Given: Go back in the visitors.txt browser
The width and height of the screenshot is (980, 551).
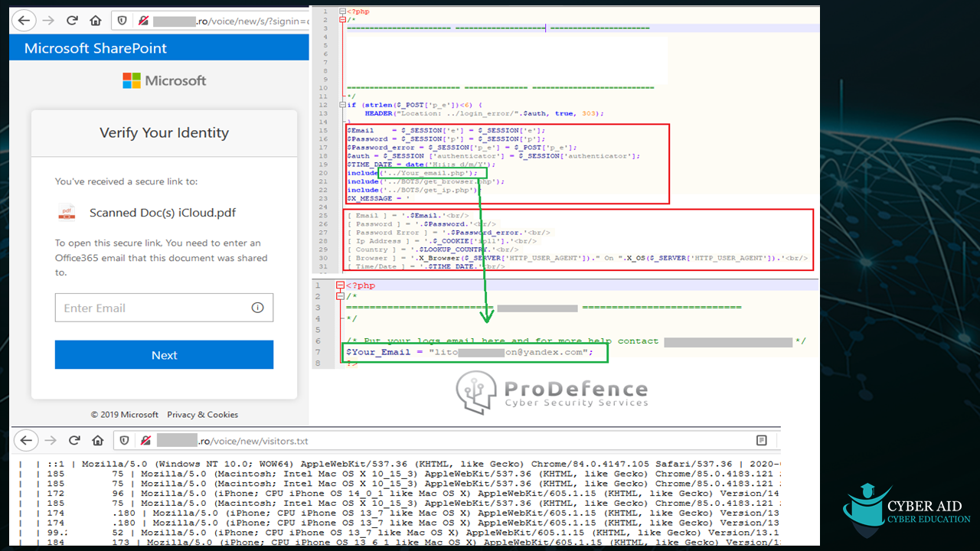Looking at the screenshot, I should click(x=27, y=440).
